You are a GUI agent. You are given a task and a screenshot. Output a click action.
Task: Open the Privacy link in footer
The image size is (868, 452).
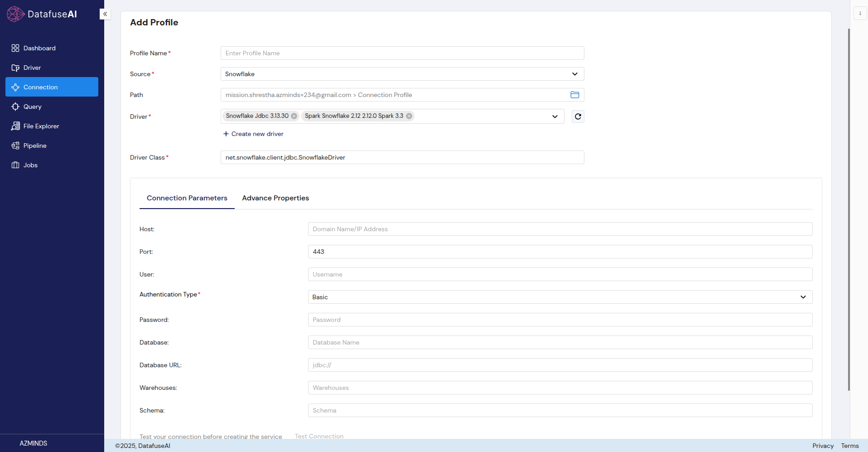point(823,446)
